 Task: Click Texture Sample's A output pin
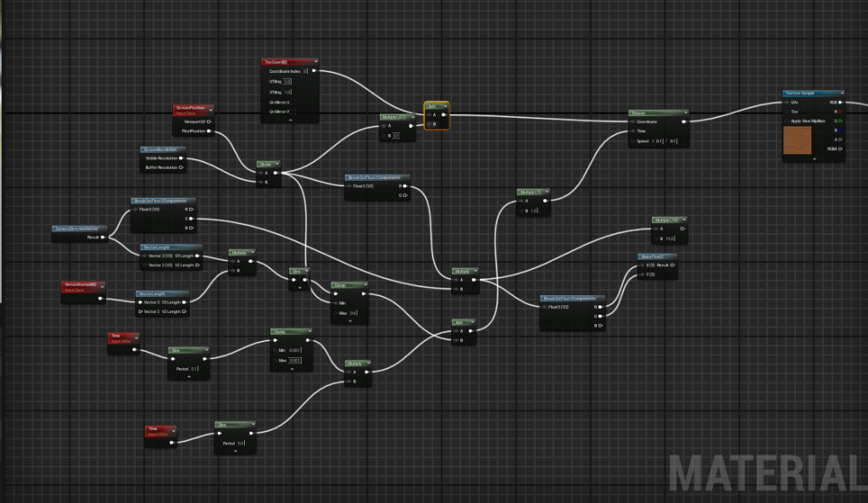[x=840, y=140]
